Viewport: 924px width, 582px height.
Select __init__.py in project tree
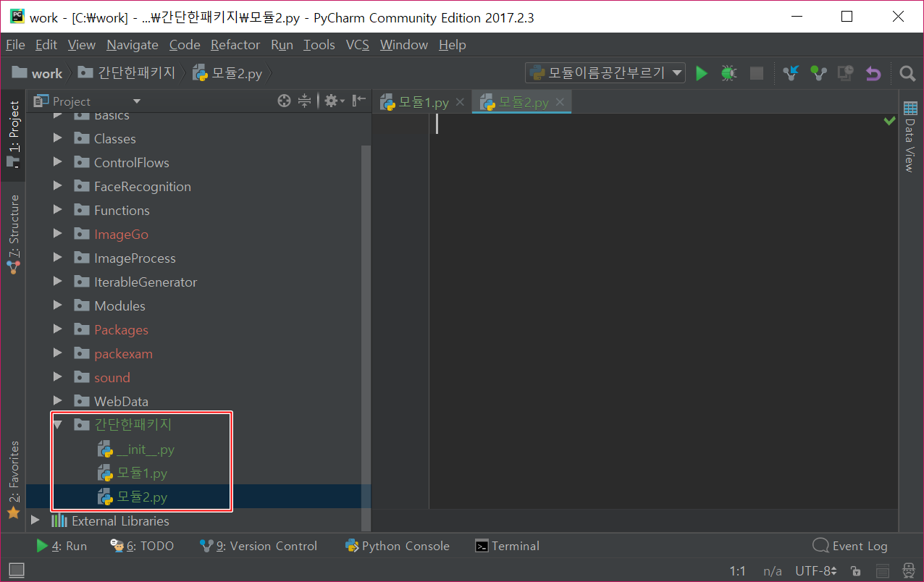click(x=145, y=450)
